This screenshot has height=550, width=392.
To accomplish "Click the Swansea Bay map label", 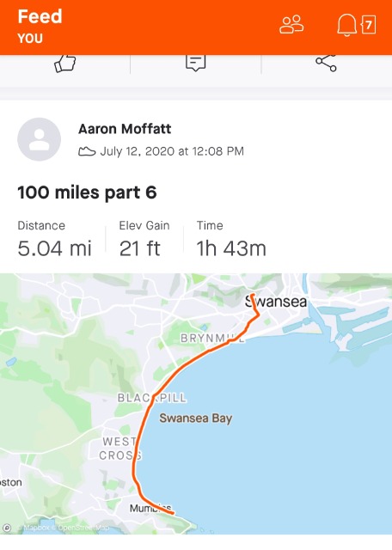I will coord(196,419).
